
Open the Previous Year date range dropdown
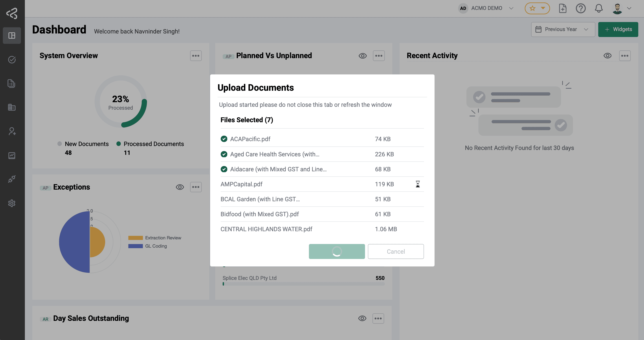tap(563, 29)
